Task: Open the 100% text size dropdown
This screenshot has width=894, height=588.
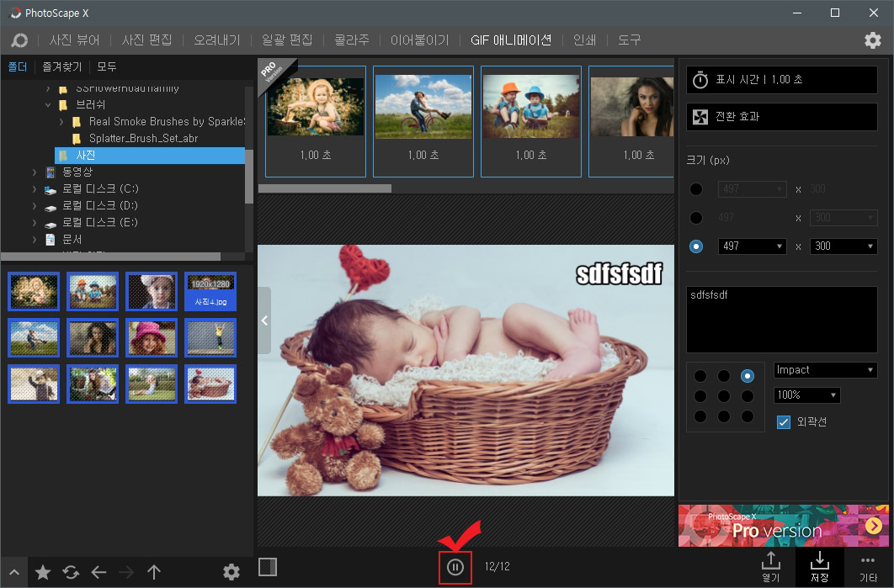Action: click(x=806, y=395)
